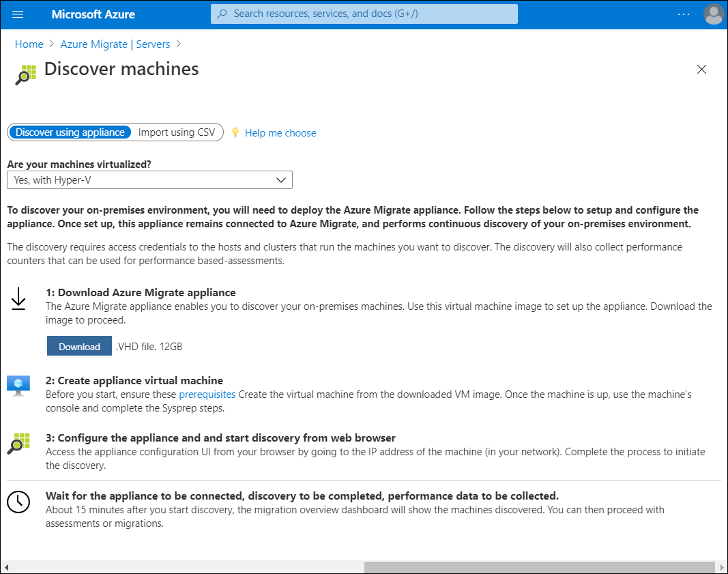Click '1: Download Azure Migrate appliance' heading

141,293
